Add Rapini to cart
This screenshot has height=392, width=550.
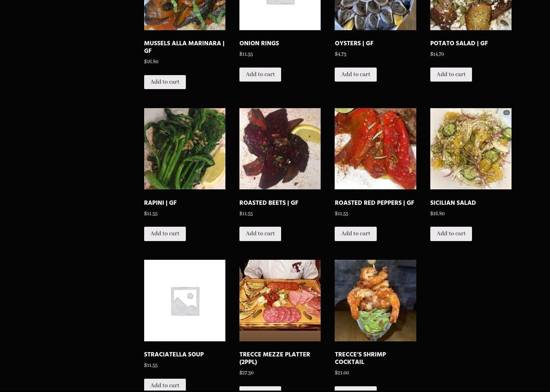[165, 234]
